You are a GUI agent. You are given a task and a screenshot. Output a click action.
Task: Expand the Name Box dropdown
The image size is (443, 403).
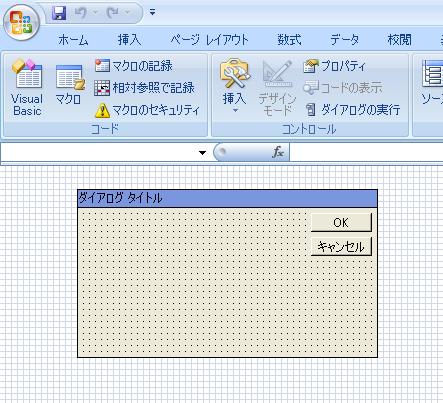[x=202, y=153]
